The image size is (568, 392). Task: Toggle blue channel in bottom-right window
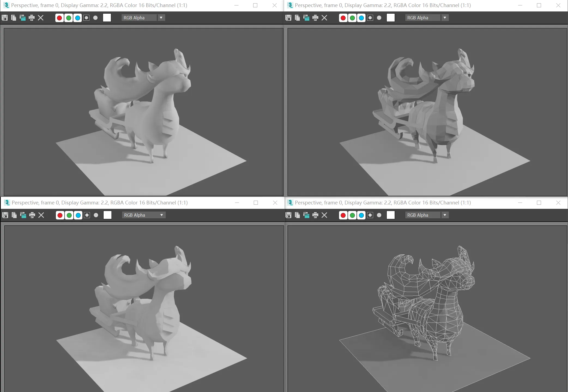tap(361, 215)
